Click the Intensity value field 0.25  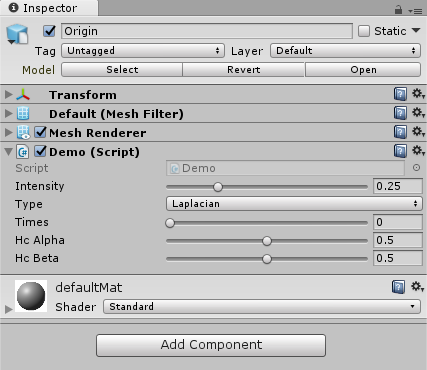pyautogui.click(x=398, y=186)
